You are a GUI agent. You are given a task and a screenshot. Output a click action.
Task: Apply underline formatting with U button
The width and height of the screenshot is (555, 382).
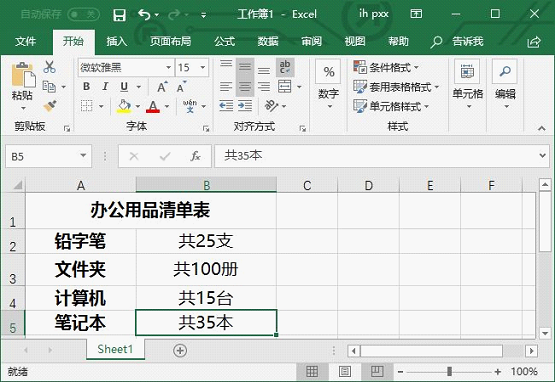coord(124,86)
